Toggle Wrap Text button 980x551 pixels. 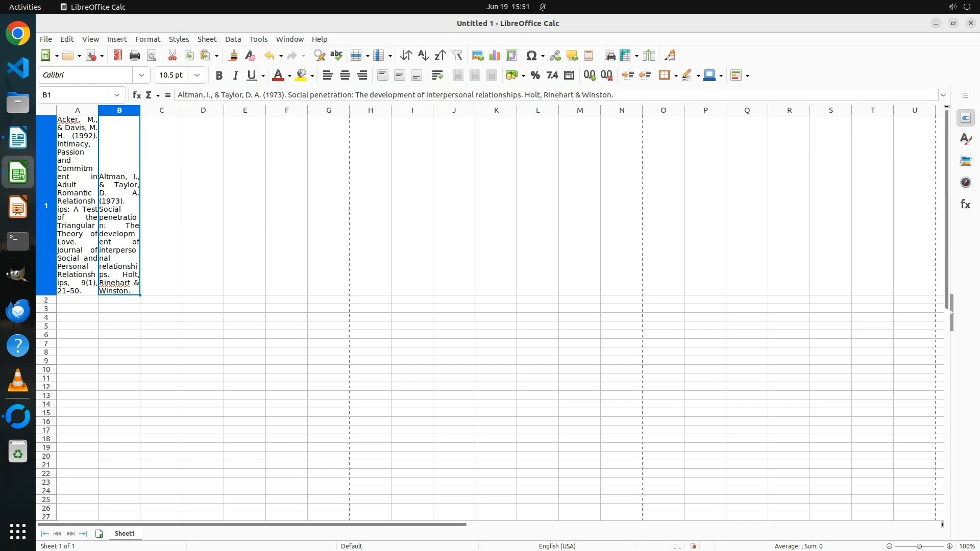pyautogui.click(x=437, y=76)
